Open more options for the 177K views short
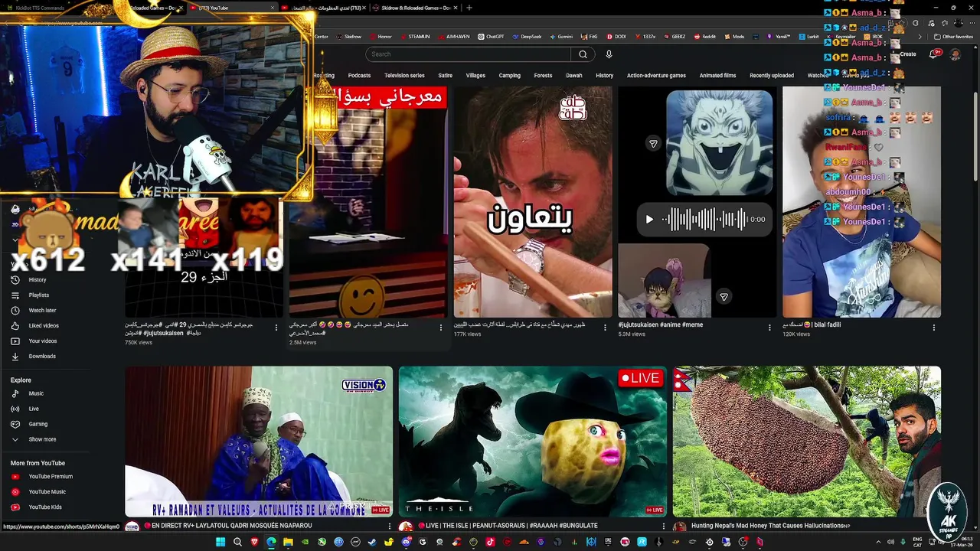The image size is (980, 551). (x=605, y=328)
